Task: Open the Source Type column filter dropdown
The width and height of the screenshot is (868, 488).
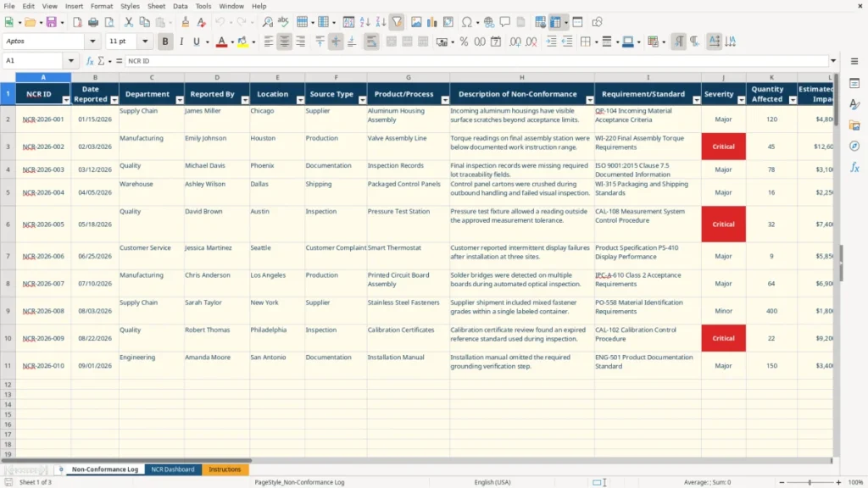Action: [362, 100]
